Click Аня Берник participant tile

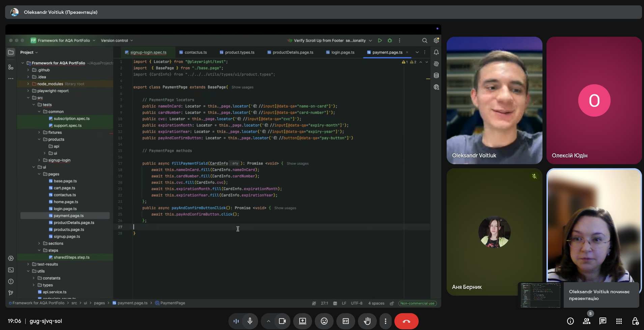click(494, 232)
